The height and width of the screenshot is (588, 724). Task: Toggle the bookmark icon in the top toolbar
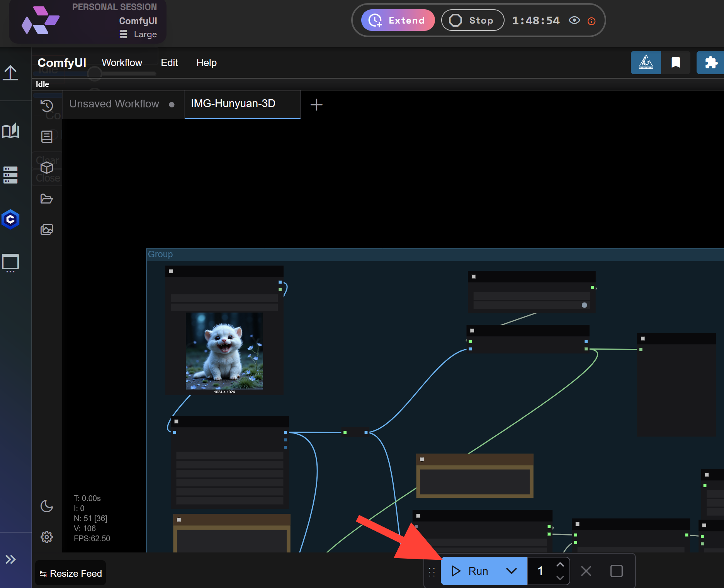point(676,62)
